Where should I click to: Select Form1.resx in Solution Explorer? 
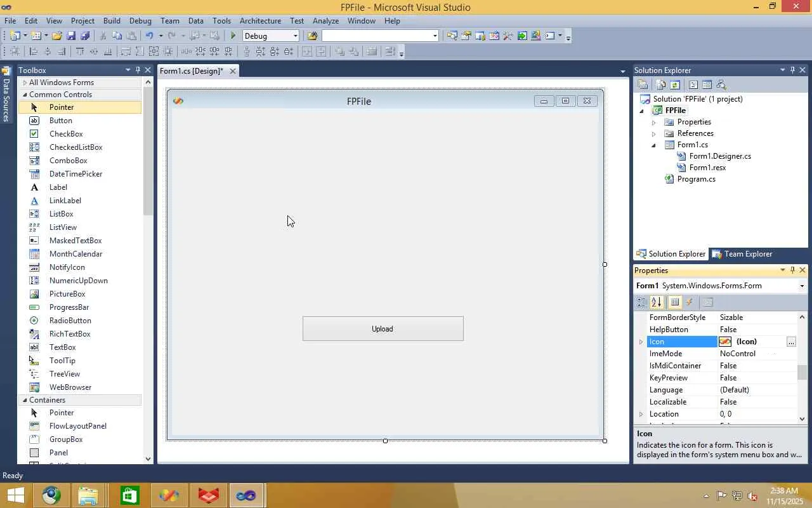pyautogui.click(x=707, y=168)
